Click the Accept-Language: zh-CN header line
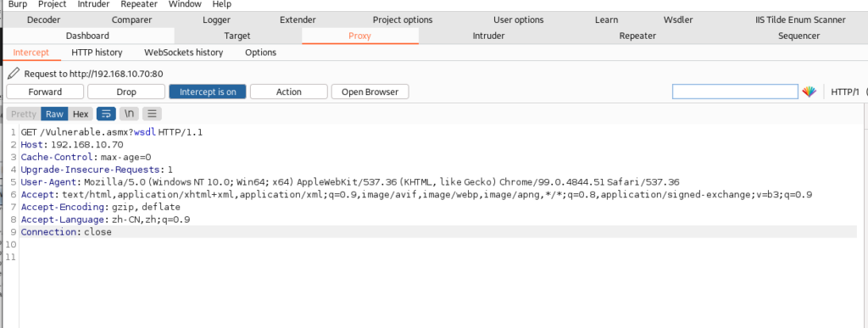This screenshot has width=868, height=328. (106, 220)
